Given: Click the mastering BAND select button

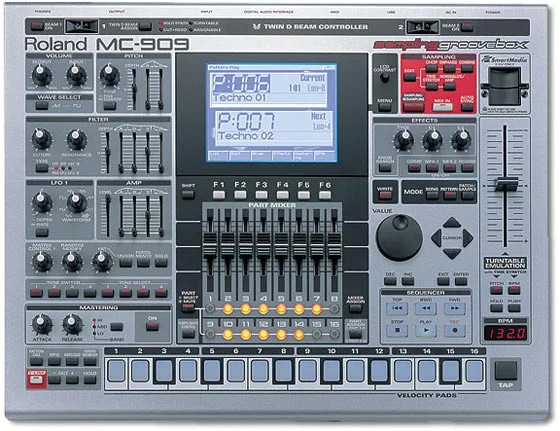Looking at the screenshot, I should [x=116, y=326].
